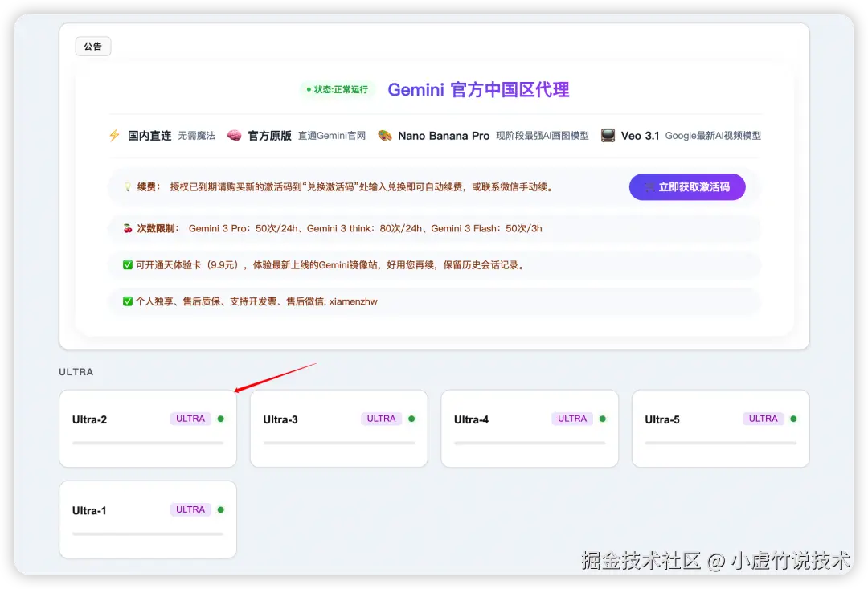The image size is (868, 589).
Task: Switch to the 公告 tab
Action: pyautogui.click(x=92, y=46)
